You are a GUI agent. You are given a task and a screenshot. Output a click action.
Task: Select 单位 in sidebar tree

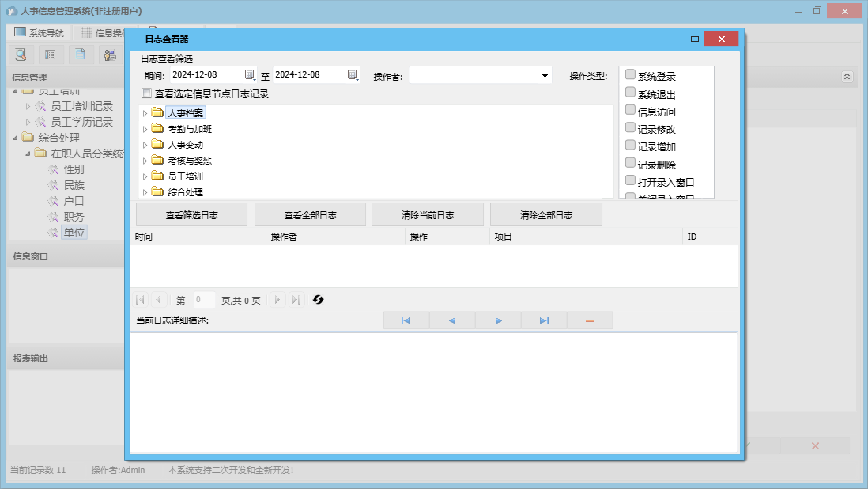74,233
